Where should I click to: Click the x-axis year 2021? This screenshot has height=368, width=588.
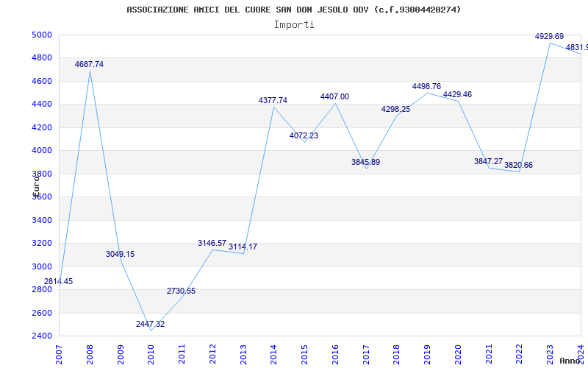[x=489, y=355]
